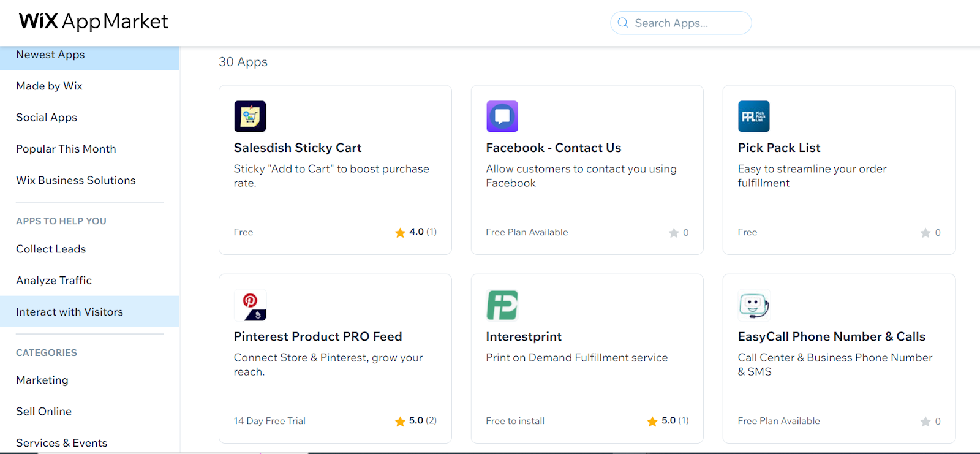Open Popular This Month list
980x454 pixels.
pos(66,149)
